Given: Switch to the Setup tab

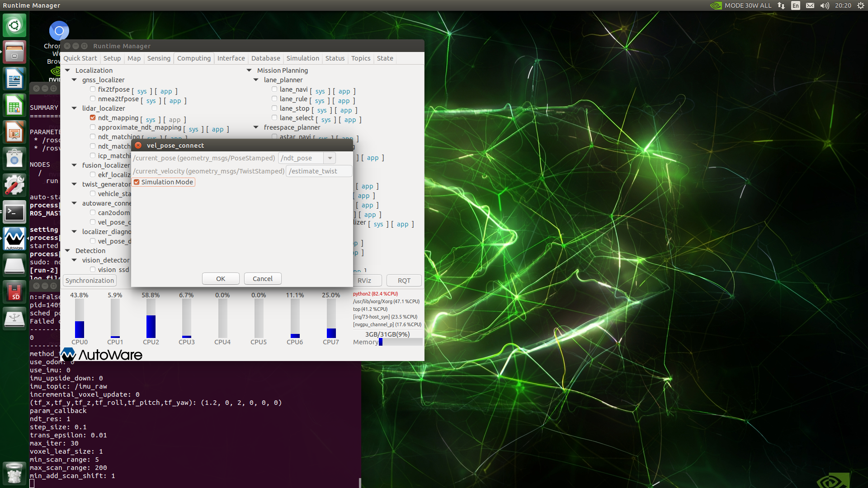Looking at the screenshot, I should click(112, 58).
